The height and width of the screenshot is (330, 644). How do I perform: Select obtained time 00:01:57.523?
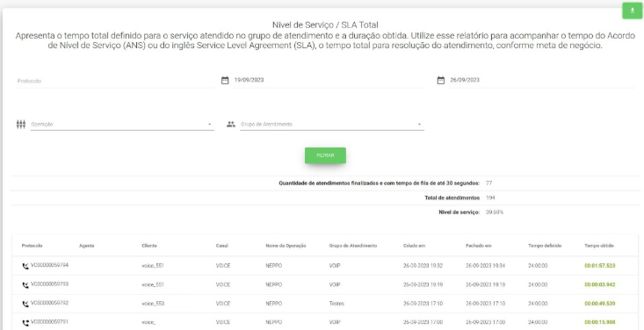click(600, 266)
